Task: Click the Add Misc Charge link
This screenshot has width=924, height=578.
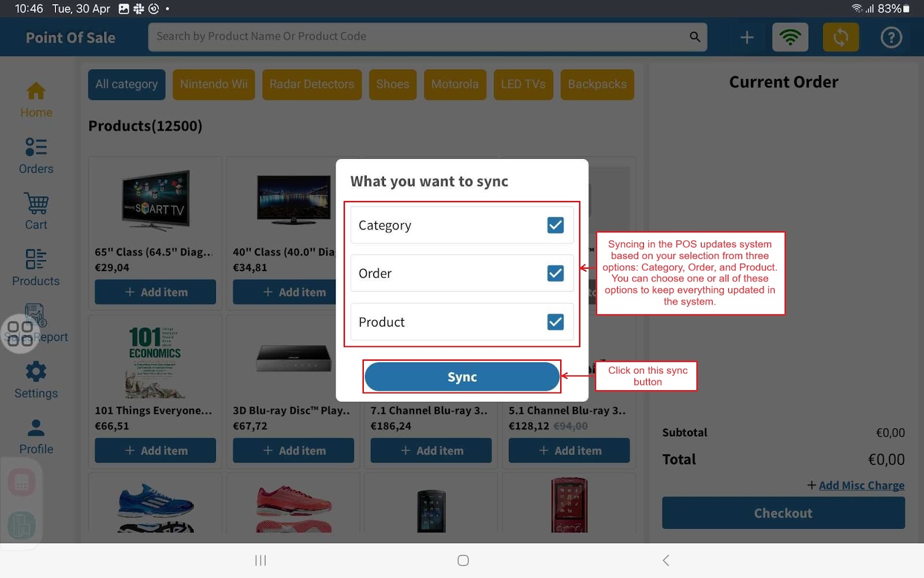Action: (x=861, y=486)
